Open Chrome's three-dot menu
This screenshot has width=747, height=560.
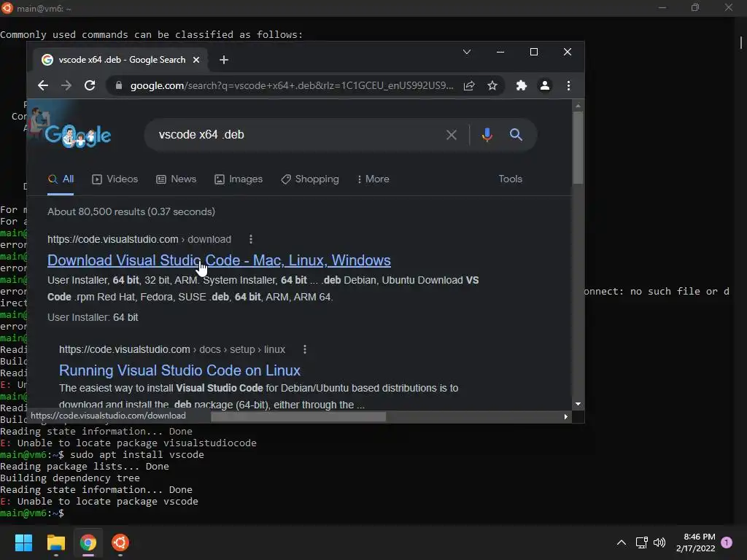point(568,86)
